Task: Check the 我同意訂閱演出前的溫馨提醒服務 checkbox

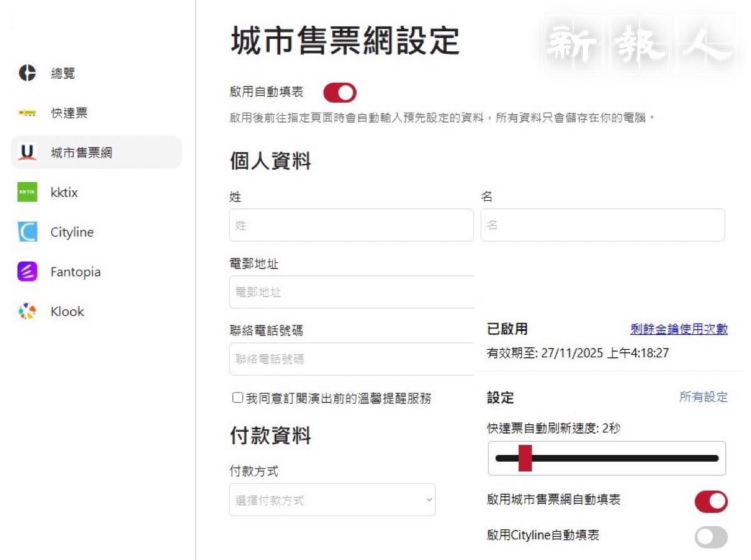Action: [x=237, y=398]
